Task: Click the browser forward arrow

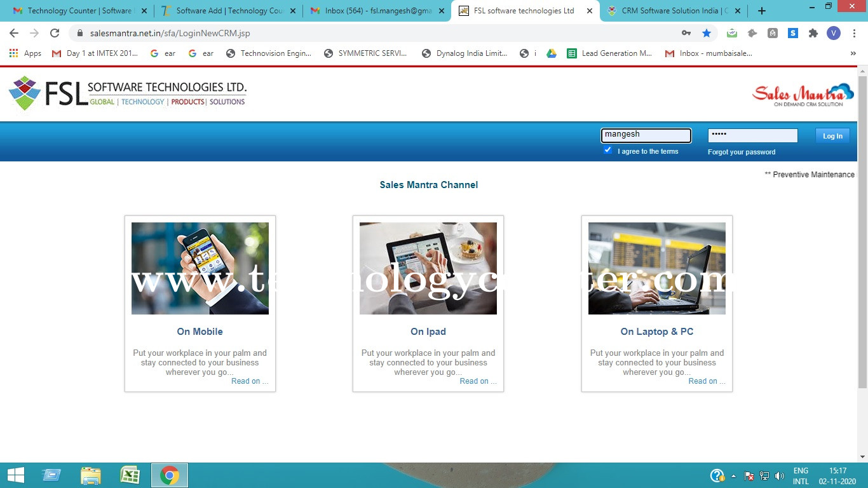Action: (x=34, y=33)
